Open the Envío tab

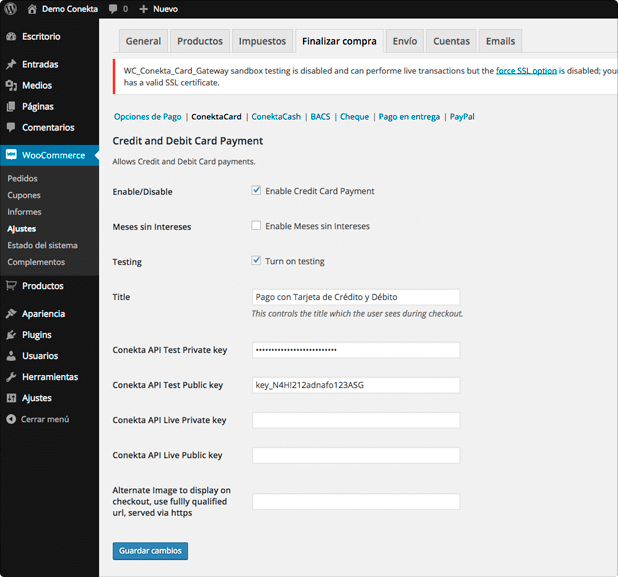405,41
